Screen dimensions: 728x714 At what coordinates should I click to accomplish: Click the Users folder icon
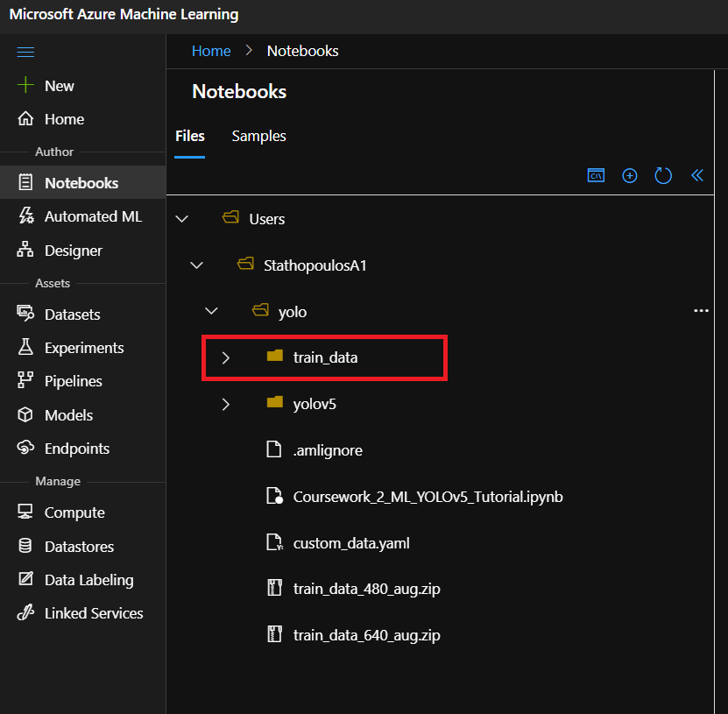[230, 217]
